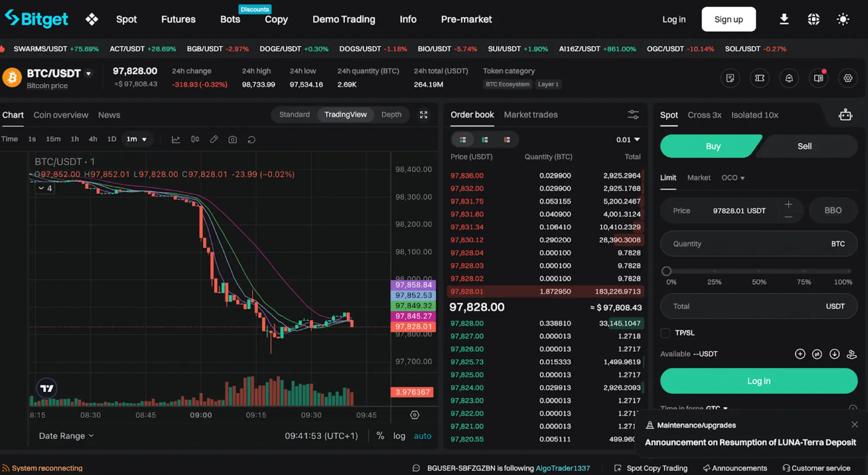The height and width of the screenshot is (475, 868).
Task: Open the 1m timeframe dropdown
Action: (137, 139)
